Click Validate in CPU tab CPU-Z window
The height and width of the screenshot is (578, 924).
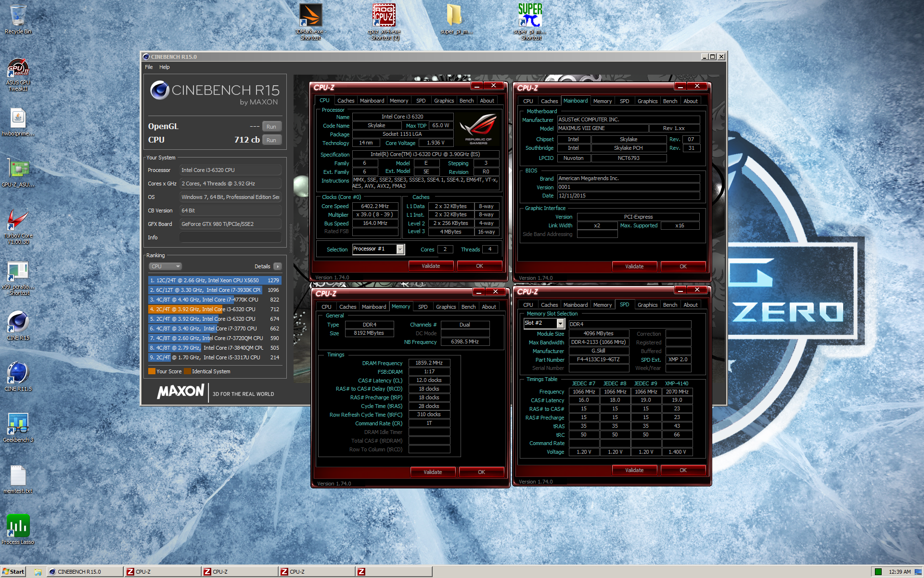[x=431, y=266]
